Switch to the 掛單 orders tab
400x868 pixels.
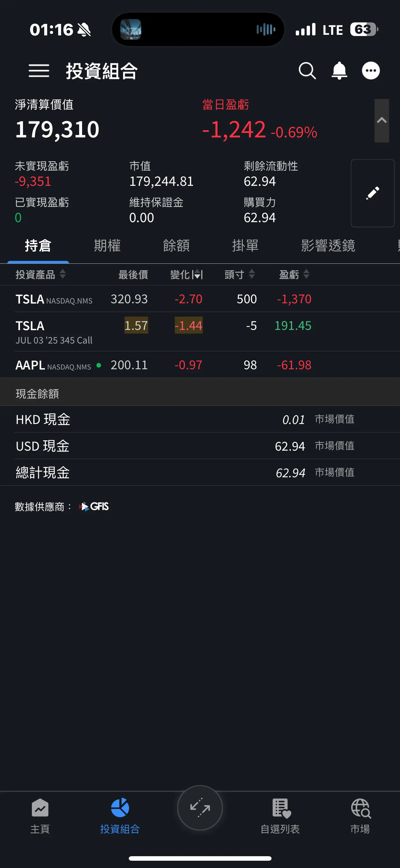coord(245,246)
